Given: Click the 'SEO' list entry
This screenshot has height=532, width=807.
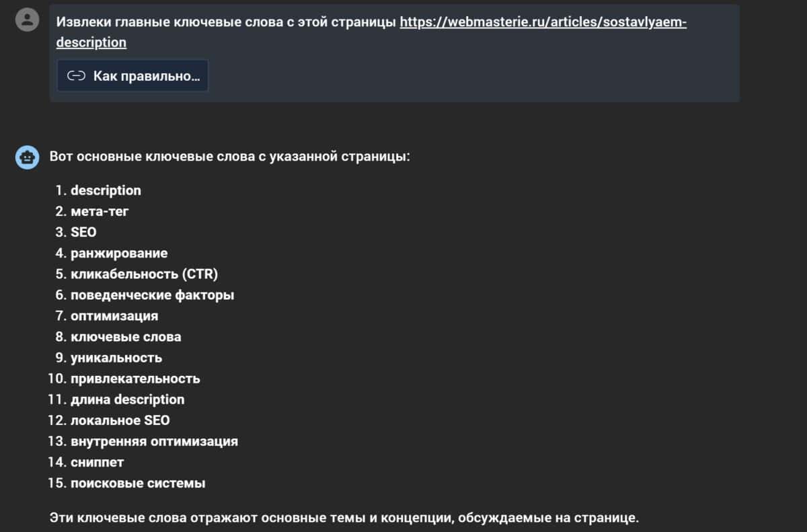Looking at the screenshot, I should pos(83,232).
